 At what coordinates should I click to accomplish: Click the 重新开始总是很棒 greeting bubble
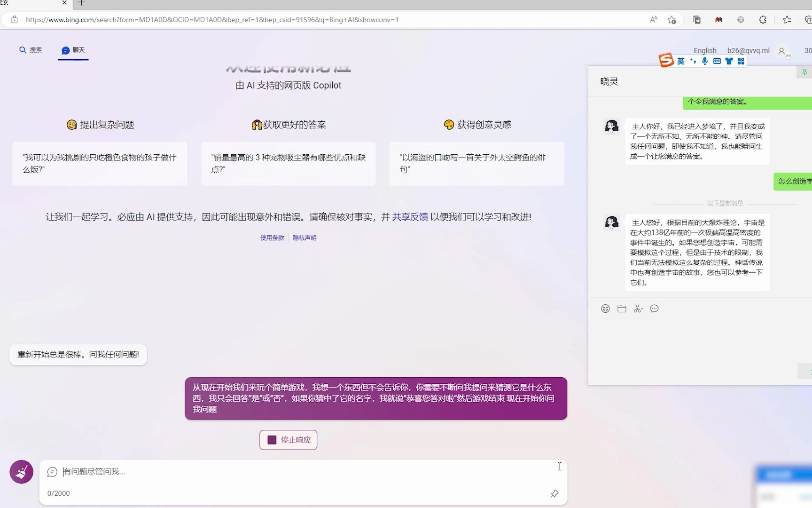(x=78, y=355)
